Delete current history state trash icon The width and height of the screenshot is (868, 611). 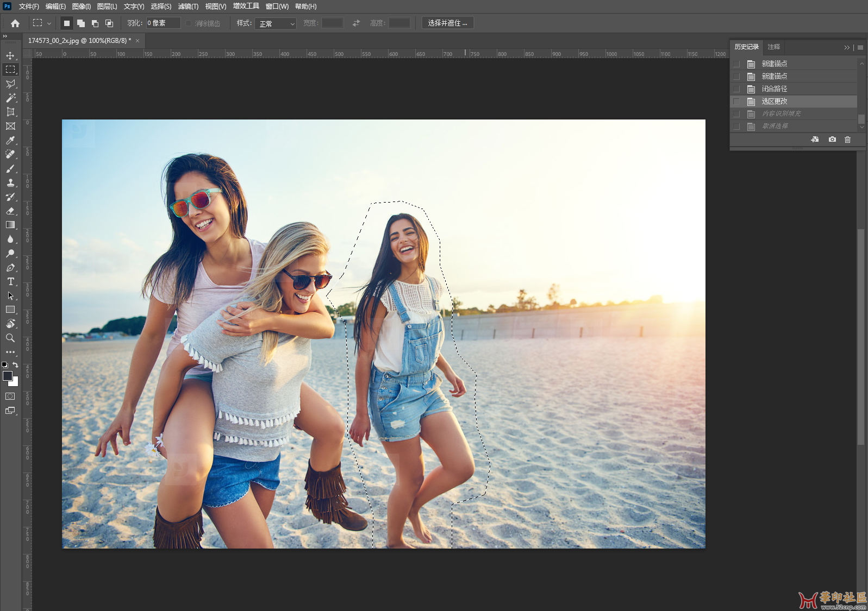[x=847, y=140]
